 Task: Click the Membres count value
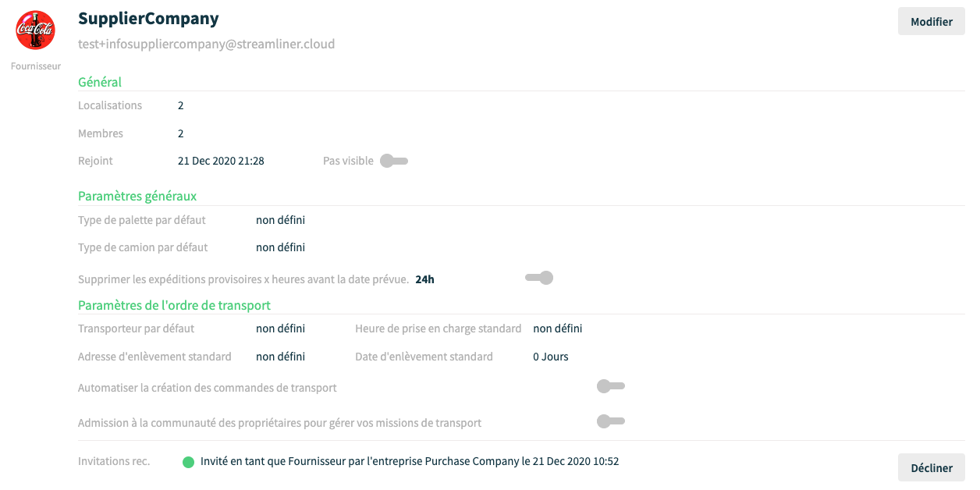point(181,133)
